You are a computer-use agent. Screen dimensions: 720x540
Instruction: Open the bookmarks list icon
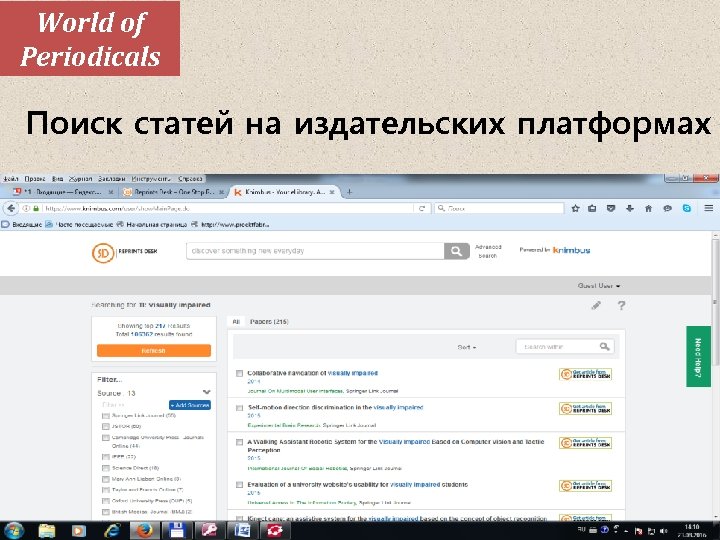(592, 208)
